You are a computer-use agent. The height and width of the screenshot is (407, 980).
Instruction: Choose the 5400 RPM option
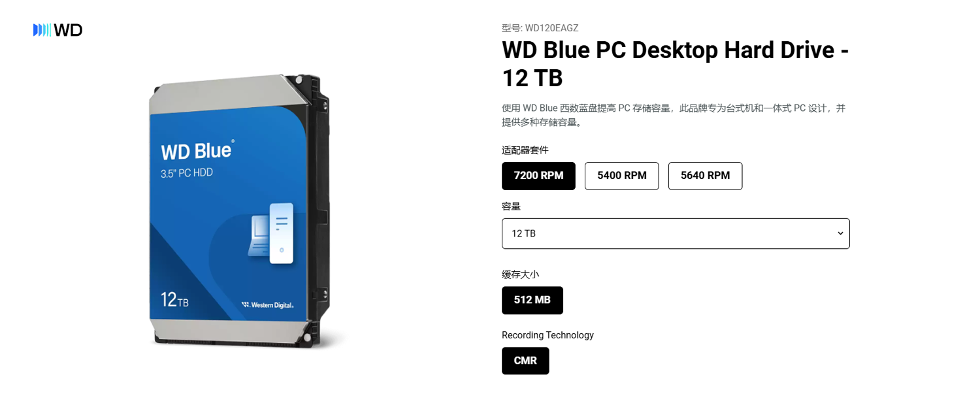[x=622, y=176]
